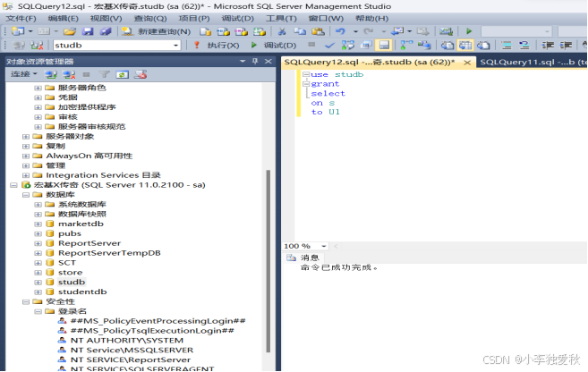Click the Save All icon
The image size is (588, 372).
(106, 31)
